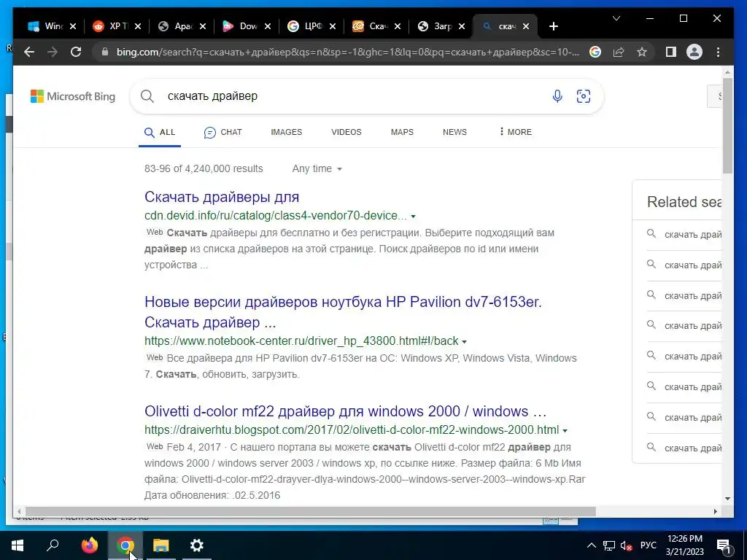747x560 pixels.
Task: Close the Apa browser tab
Action: [x=203, y=26]
